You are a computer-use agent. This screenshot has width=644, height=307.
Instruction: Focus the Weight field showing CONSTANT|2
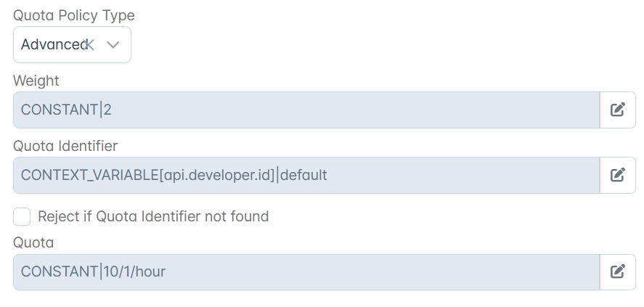[306, 110]
